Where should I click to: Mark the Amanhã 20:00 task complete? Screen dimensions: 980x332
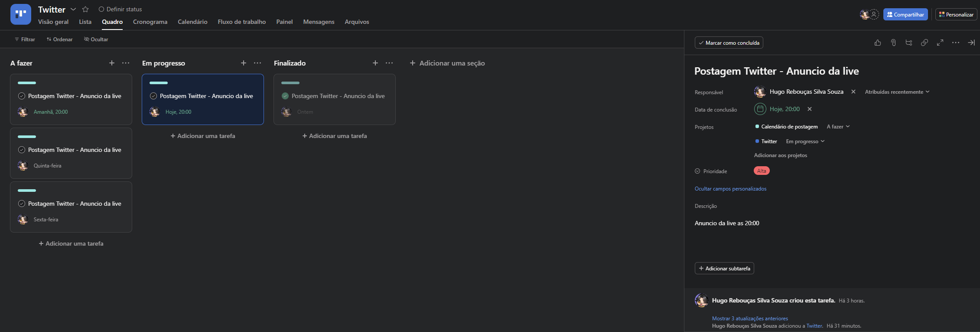(21, 96)
